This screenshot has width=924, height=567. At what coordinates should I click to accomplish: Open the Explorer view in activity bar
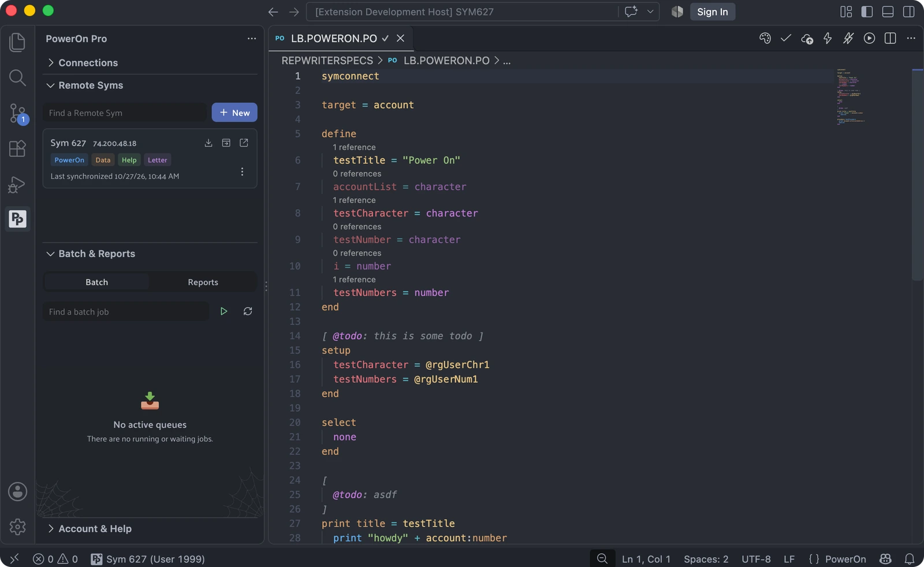pyautogui.click(x=17, y=42)
